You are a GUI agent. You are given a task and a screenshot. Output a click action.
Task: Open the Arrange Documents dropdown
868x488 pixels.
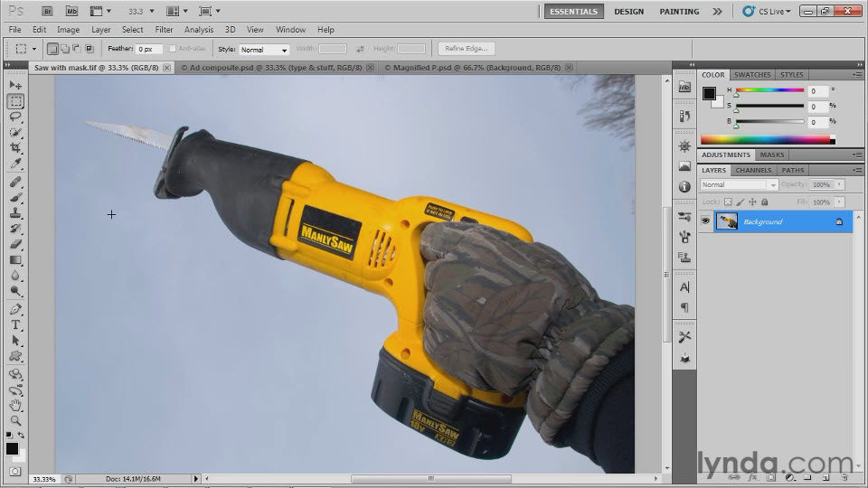pyautogui.click(x=177, y=11)
